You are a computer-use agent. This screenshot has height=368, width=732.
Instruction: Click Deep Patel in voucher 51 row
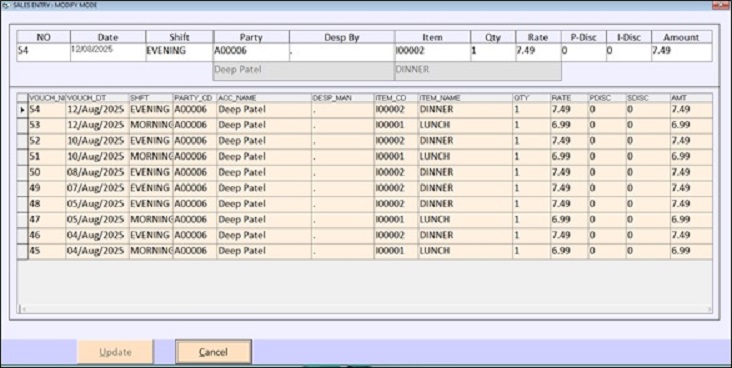click(x=264, y=157)
